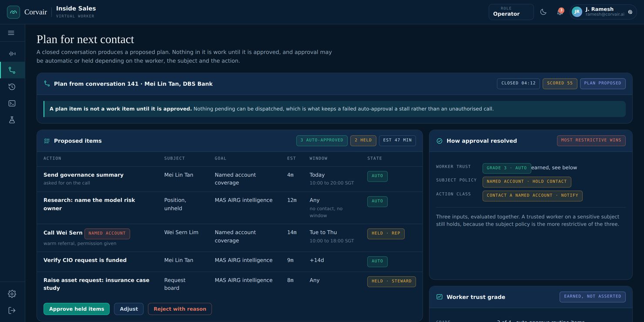The width and height of the screenshot is (644, 322).
Task: Select the phone plan sidebar icon
Action: click(12, 70)
